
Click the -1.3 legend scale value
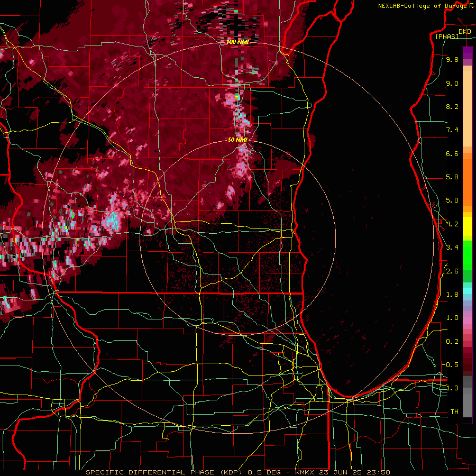pos(451,388)
